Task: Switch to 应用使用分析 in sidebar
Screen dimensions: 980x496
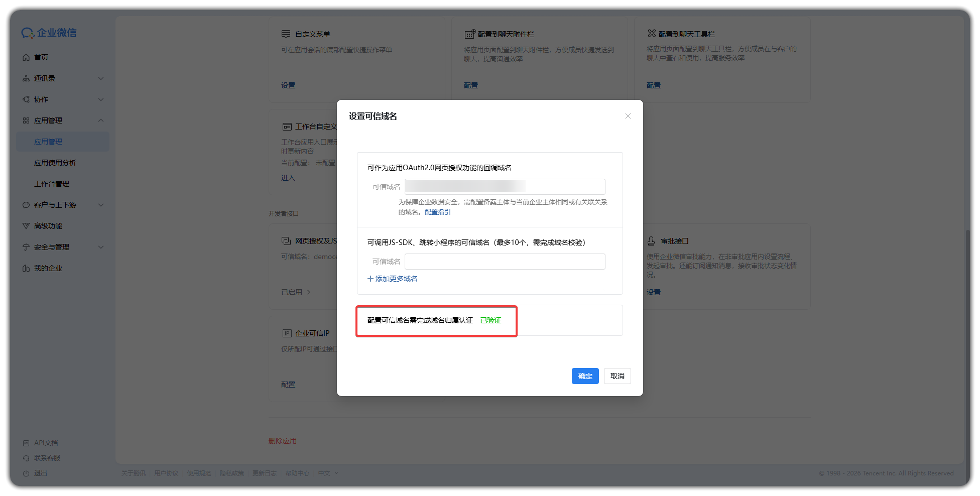Action: (51, 162)
